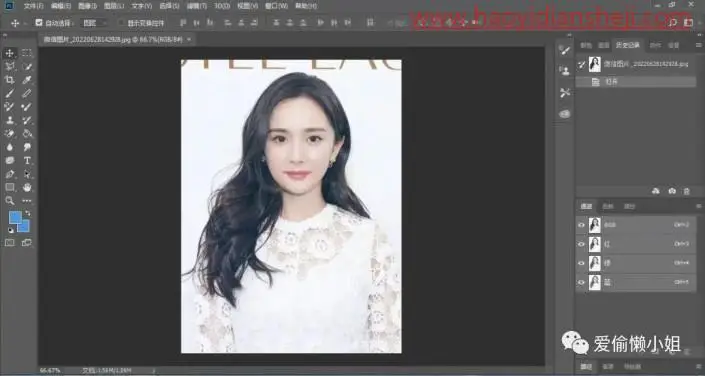Swap foreground and background colors
The height and width of the screenshot is (376, 705).
28,213
